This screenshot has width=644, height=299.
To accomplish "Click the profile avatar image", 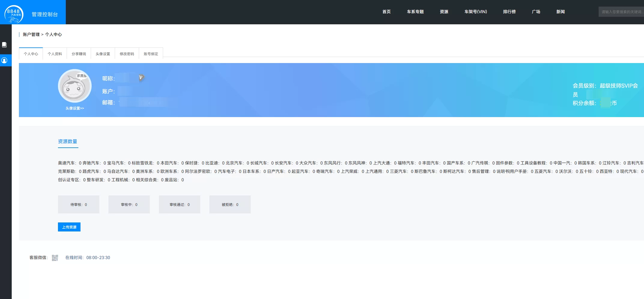I will [x=75, y=86].
